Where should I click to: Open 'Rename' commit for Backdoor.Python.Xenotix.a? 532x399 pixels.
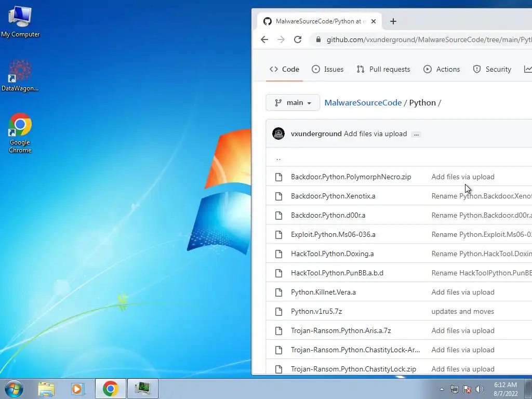482,196
